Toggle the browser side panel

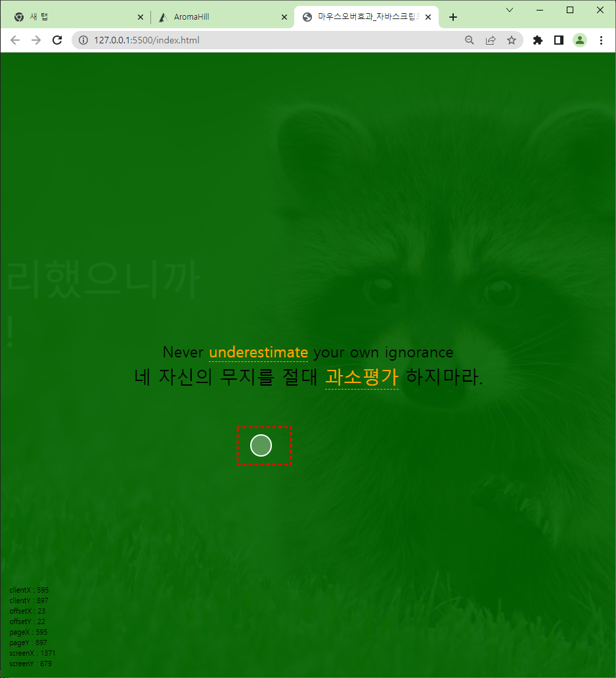click(x=558, y=40)
